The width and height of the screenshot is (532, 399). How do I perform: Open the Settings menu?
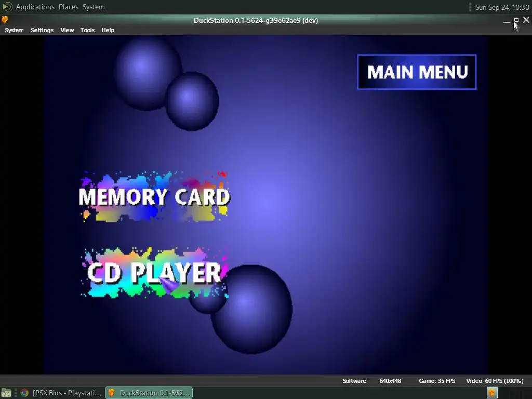[42, 30]
